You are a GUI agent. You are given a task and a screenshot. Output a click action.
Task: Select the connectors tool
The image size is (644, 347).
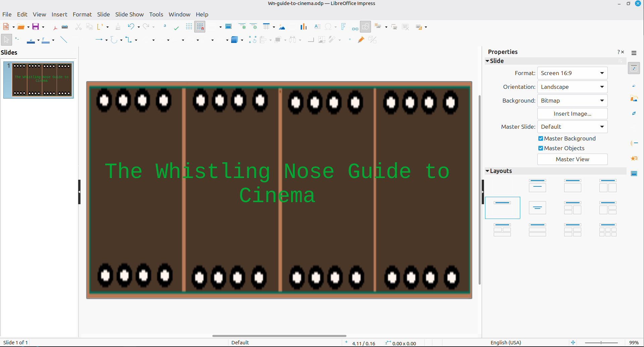pyautogui.click(x=129, y=40)
